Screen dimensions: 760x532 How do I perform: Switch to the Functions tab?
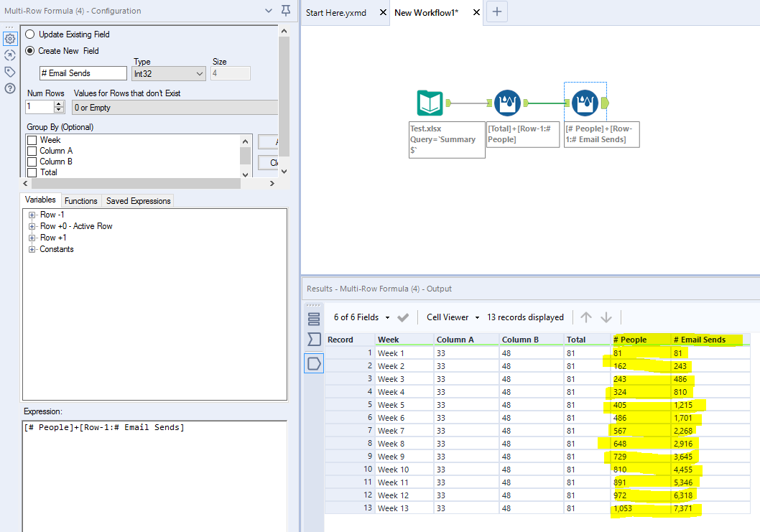[x=80, y=201]
